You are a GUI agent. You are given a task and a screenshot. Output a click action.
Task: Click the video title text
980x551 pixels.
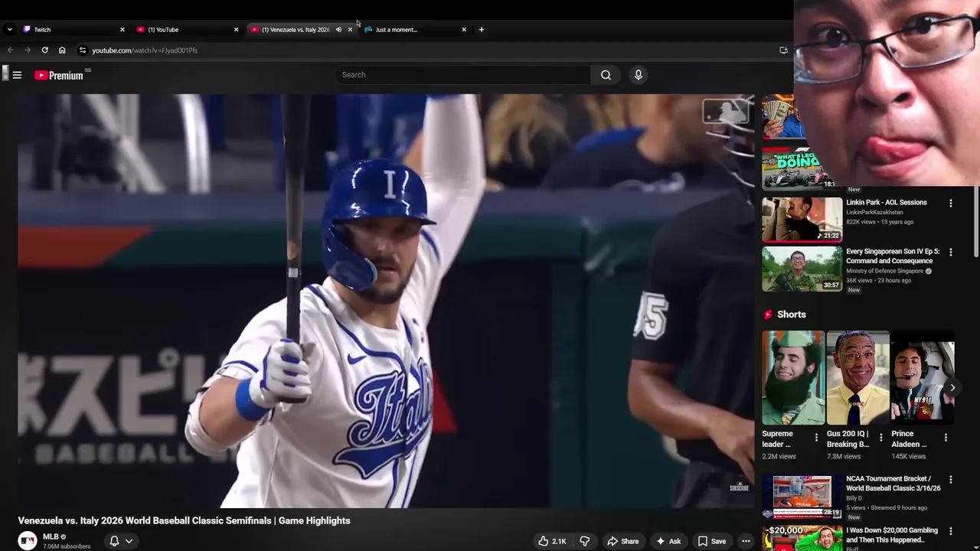(185, 520)
